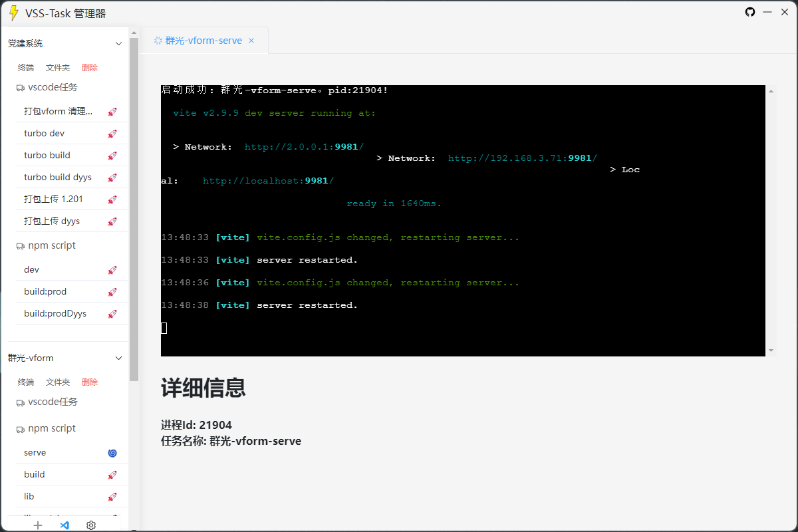This screenshot has width=798, height=532.
Task: Click the app lightning bolt logo
Action: (x=13, y=13)
